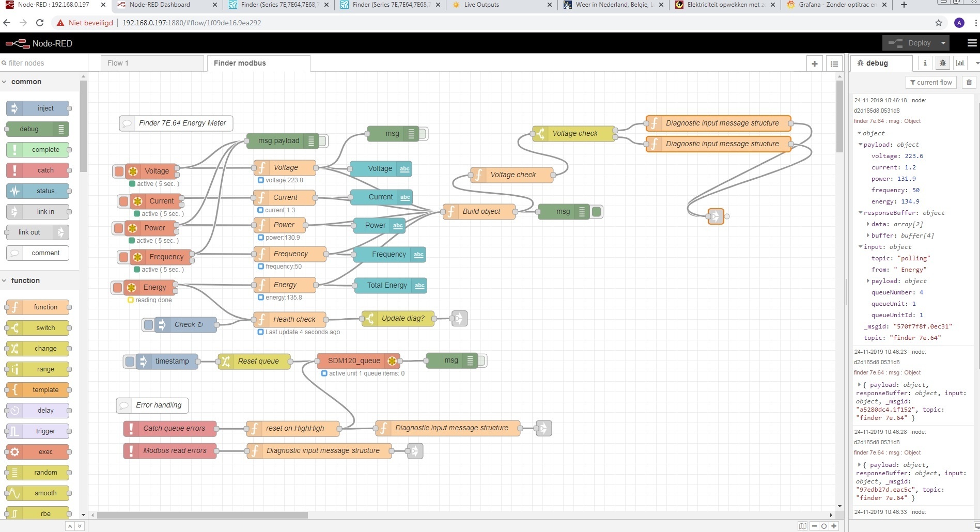Toggle the canvas navigator map

click(802, 526)
